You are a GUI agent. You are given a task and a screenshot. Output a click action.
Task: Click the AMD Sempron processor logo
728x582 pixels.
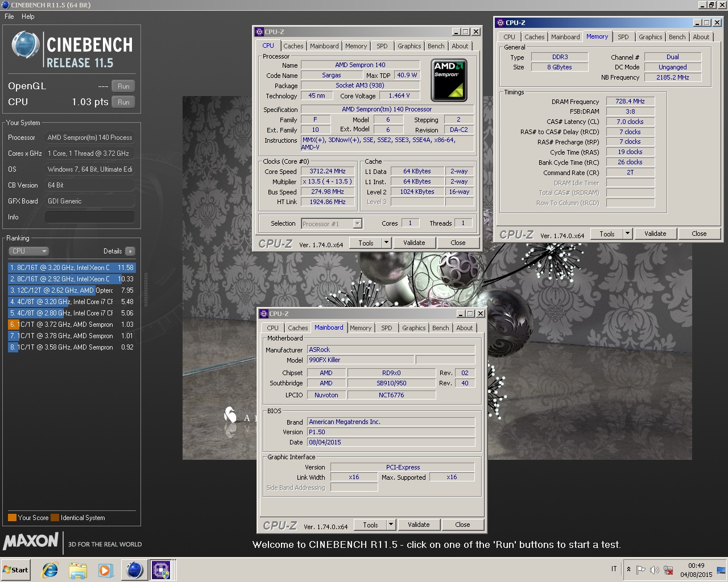pos(449,80)
